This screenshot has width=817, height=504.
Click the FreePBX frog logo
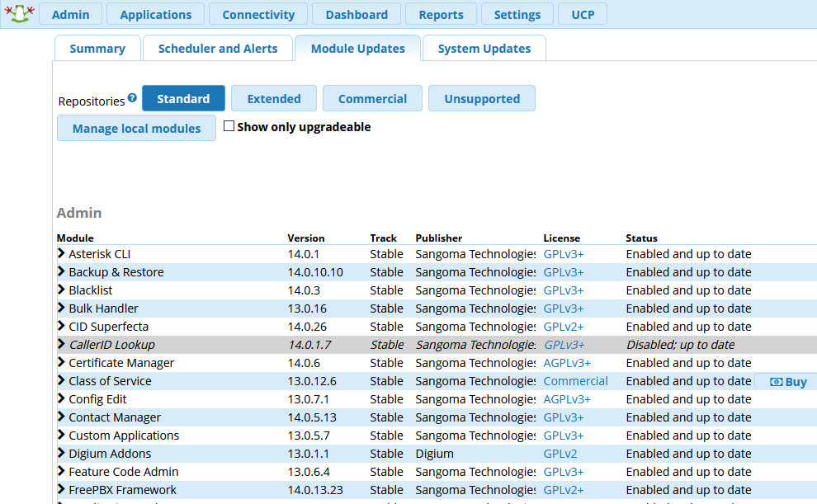19,13
